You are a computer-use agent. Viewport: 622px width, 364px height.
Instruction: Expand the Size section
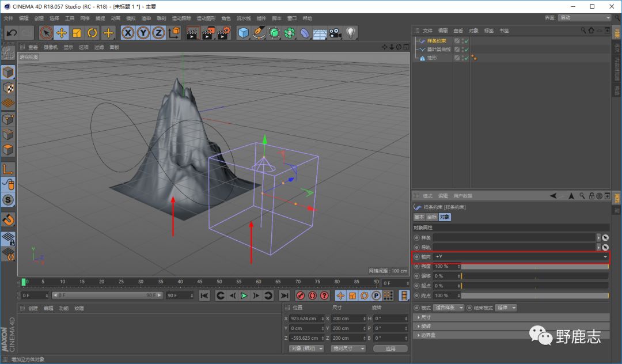point(511,317)
